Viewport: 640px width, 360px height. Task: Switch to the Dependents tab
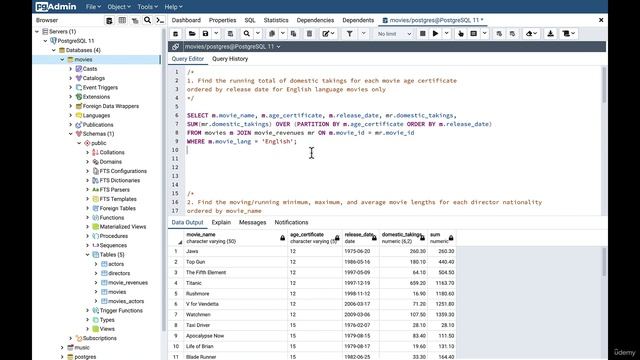point(358,20)
